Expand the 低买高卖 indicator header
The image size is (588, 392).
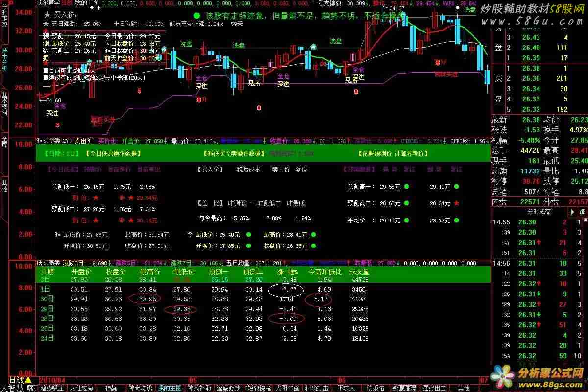point(48,263)
